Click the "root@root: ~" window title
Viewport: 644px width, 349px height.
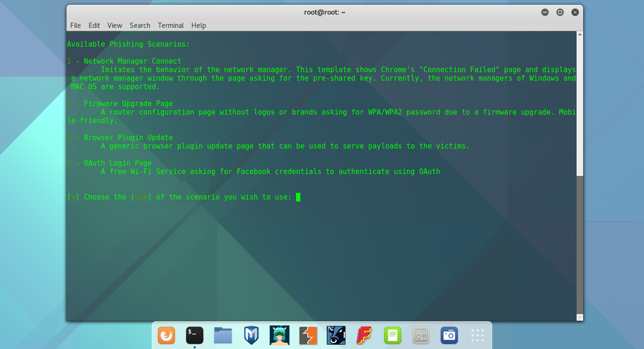coord(324,12)
